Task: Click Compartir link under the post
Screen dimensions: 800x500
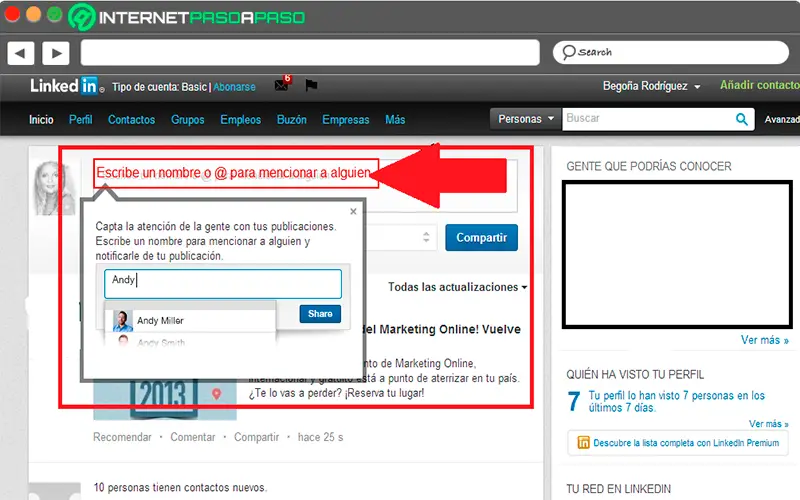Action: tap(256, 437)
